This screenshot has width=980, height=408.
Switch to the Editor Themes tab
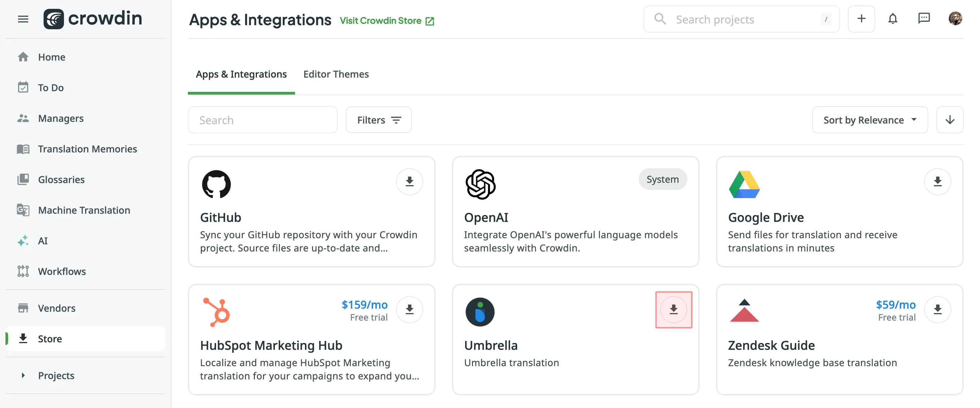coord(336,74)
